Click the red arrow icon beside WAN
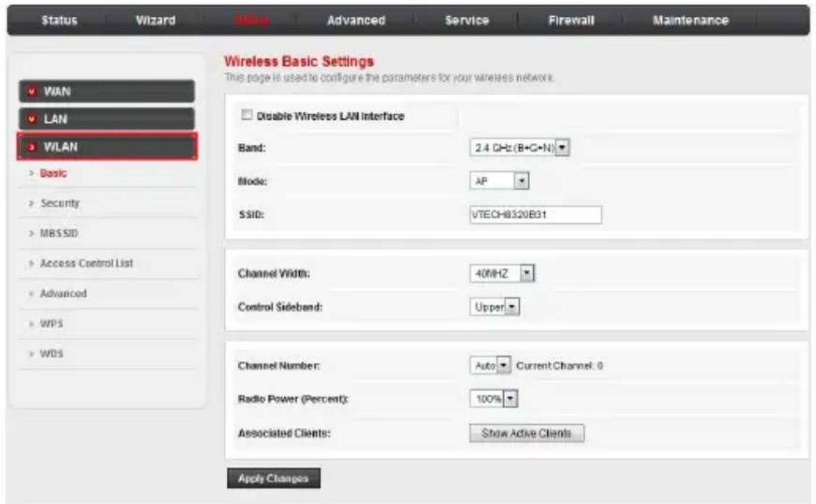This screenshot has width=816, height=504. 32,92
